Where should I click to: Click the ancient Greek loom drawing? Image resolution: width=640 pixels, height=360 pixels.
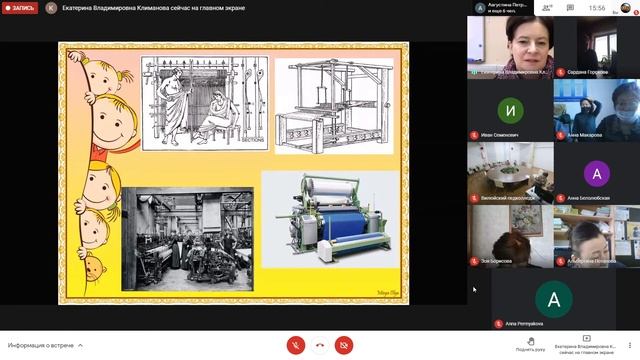tap(205, 103)
